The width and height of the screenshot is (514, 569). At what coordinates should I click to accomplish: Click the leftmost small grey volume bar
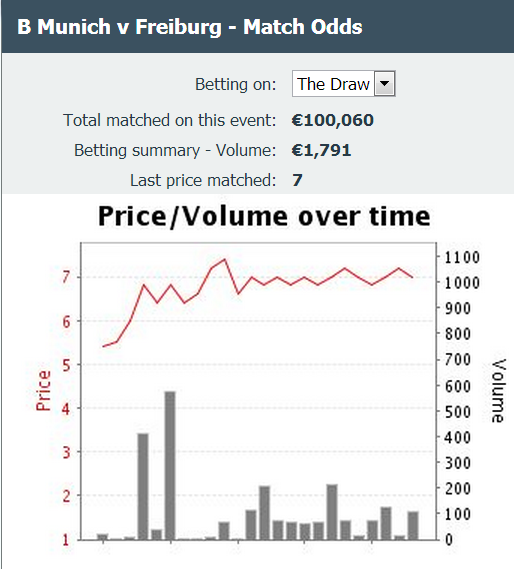[103, 537]
